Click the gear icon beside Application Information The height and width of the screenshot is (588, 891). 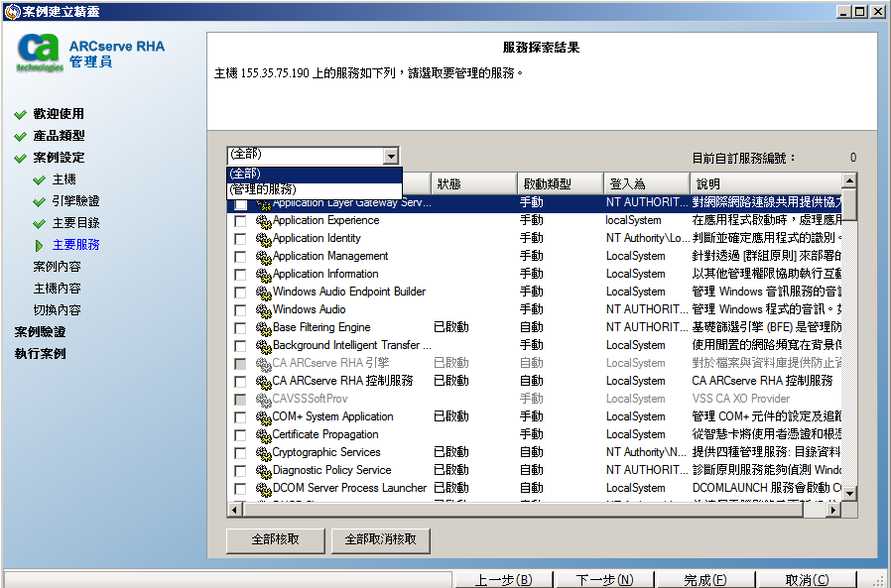pos(263,275)
